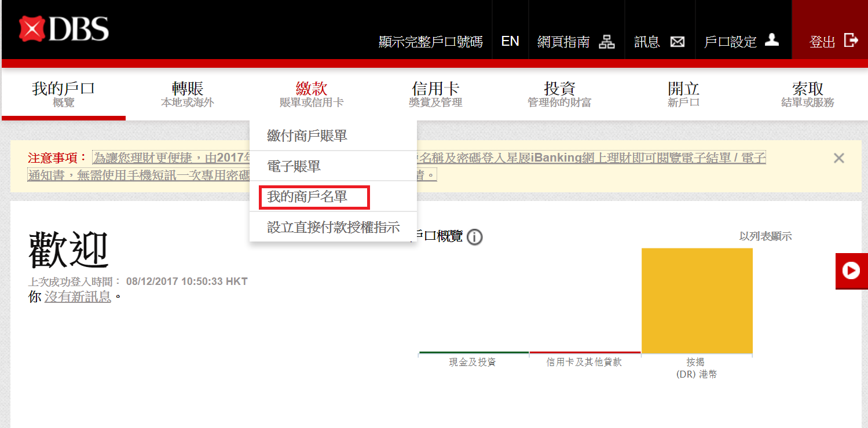
Task: Open 設立直接付款授權指示 option
Action: [x=333, y=227]
